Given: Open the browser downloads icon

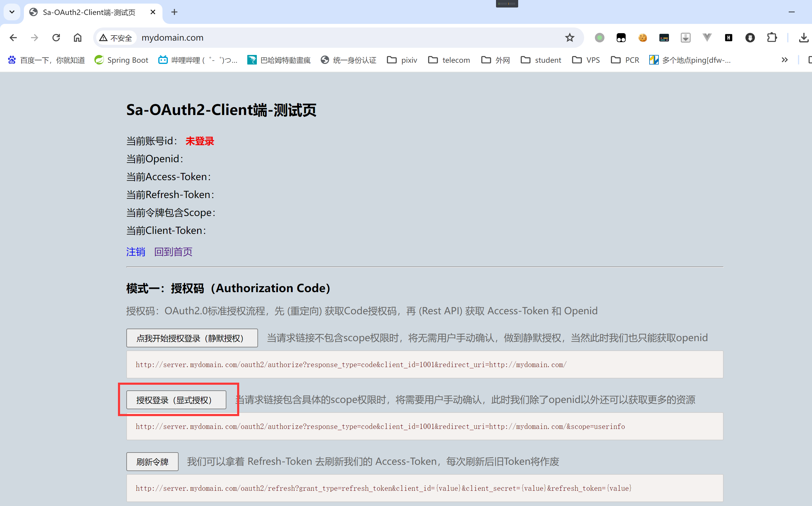Looking at the screenshot, I should pyautogui.click(x=803, y=38).
